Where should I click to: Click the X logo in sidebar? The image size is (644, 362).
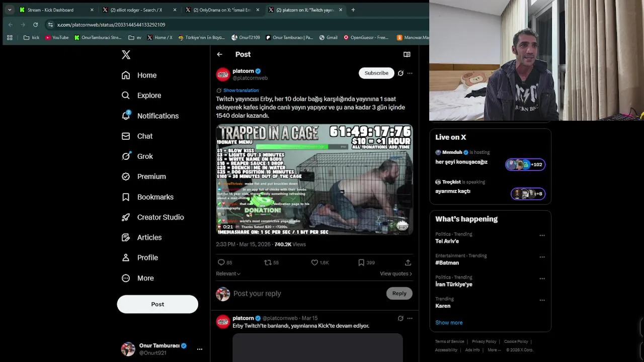pos(126,54)
